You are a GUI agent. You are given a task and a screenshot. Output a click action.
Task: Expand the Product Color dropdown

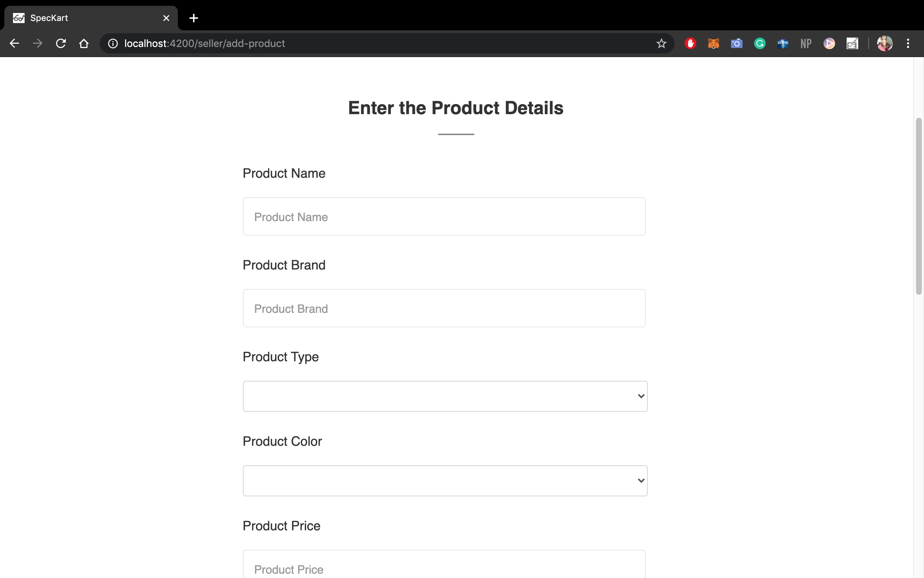tap(445, 480)
